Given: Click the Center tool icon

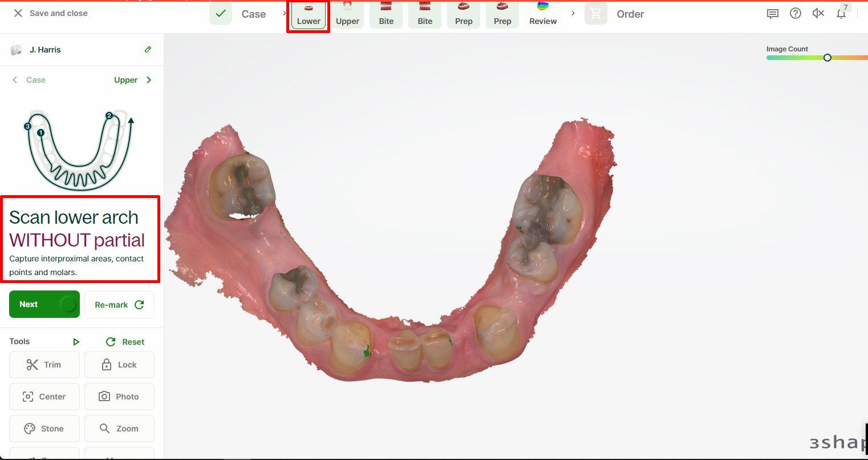Looking at the screenshot, I should (28, 397).
